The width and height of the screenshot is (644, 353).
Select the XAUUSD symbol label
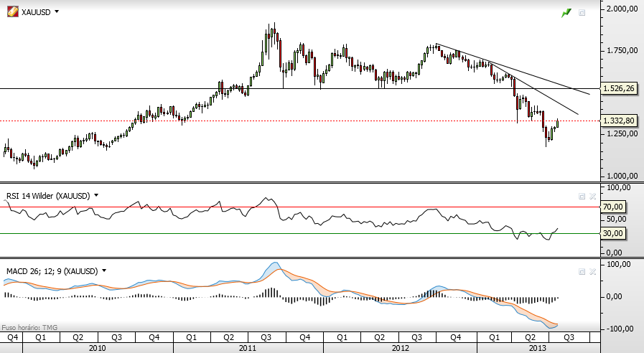[36, 12]
